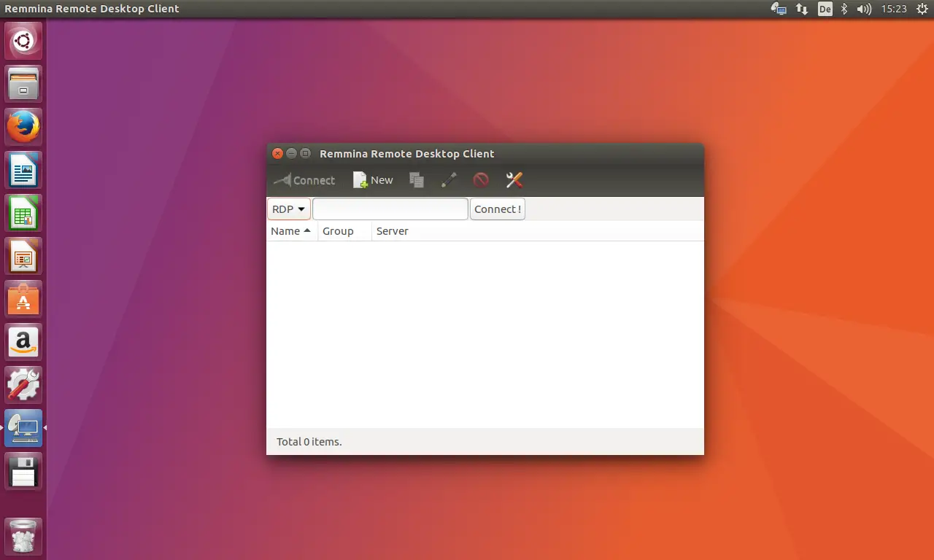Screen dimensions: 934x560
Task: Open LibreOffice Calc from the launcher
Action: (23, 212)
